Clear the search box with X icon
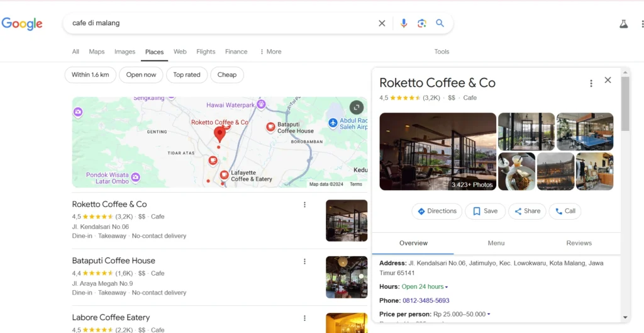 coord(382,23)
